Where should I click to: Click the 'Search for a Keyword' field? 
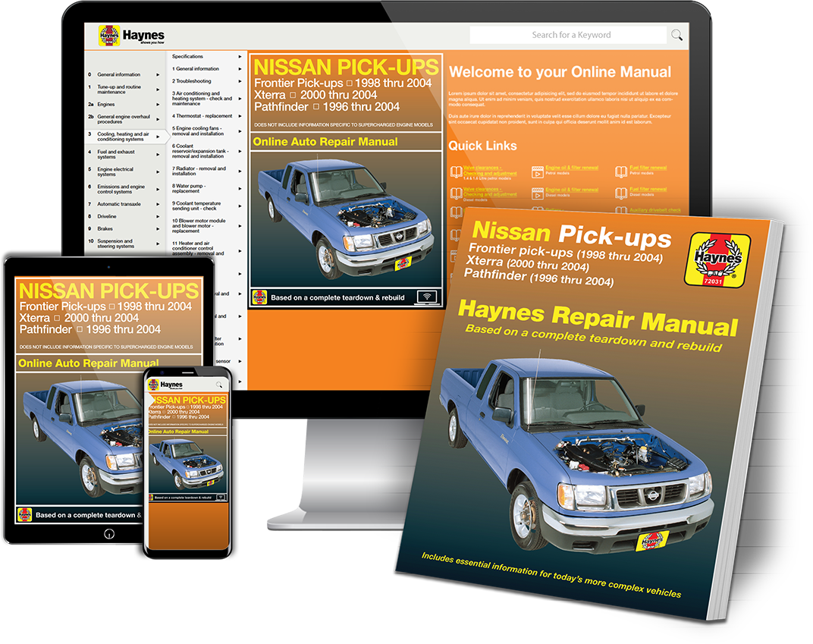(x=568, y=35)
